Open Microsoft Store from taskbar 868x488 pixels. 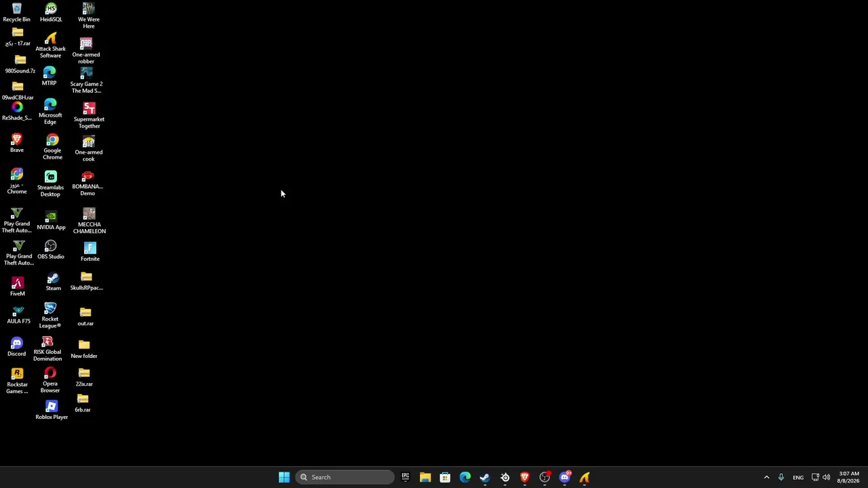pyautogui.click(x=445, y=477)
